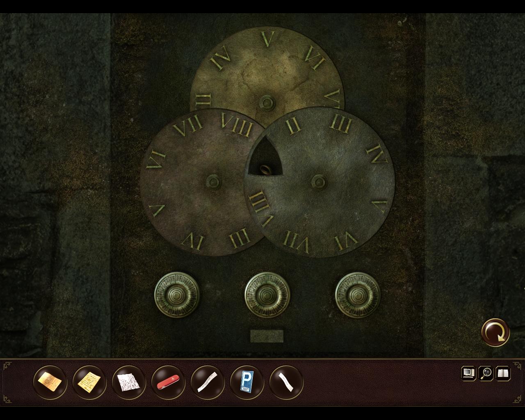This screenshot has height=420, width=525.
Task: Turn the middle brass knob
Action: point(267,294)
